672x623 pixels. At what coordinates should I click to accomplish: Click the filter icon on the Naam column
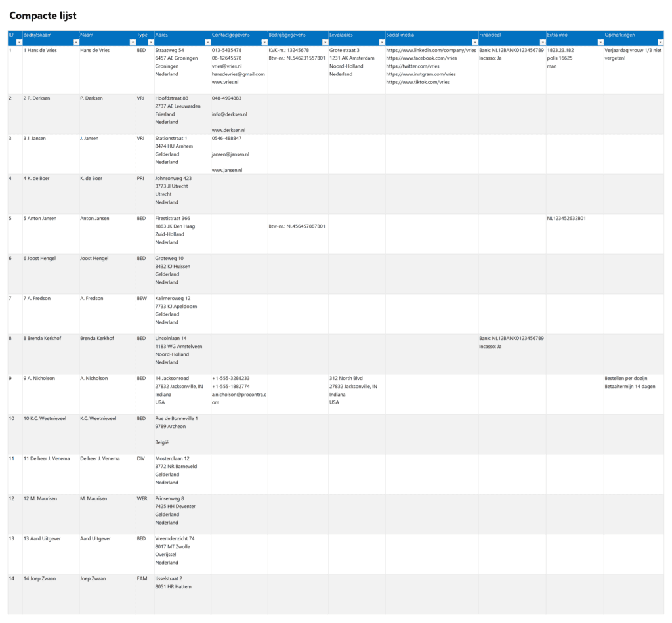coord(131,42)
